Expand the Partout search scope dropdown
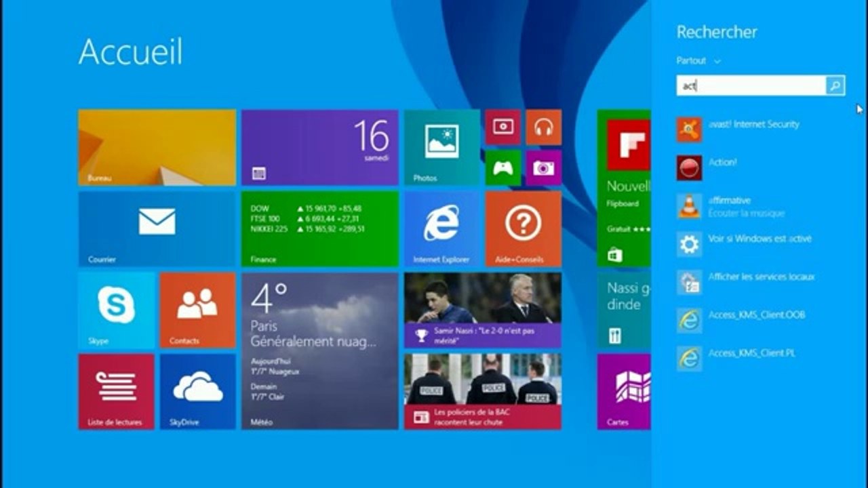 click(x=698, y=61)
